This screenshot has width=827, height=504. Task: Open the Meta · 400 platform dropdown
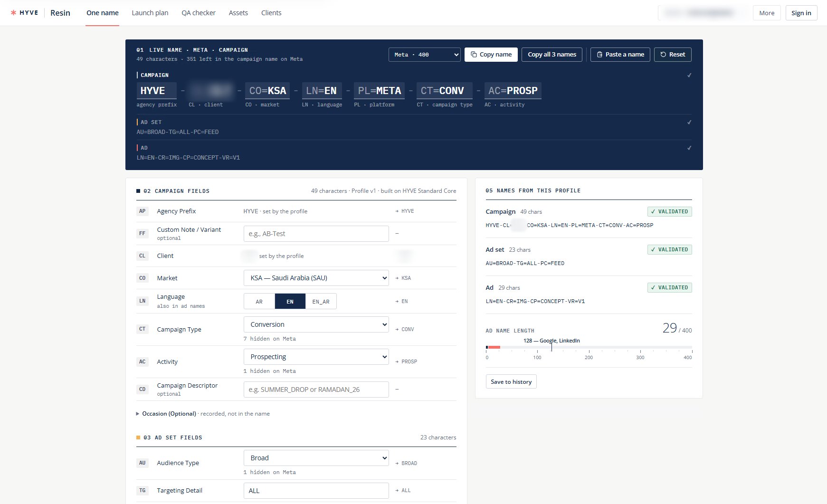[424, 55]
